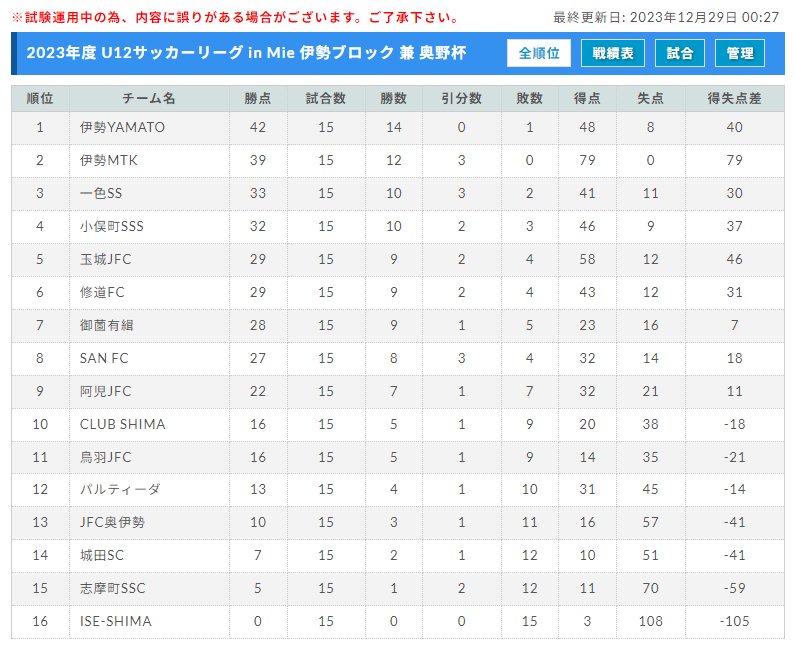
Task: Open the 試合 tab
Action: point(680,53)
